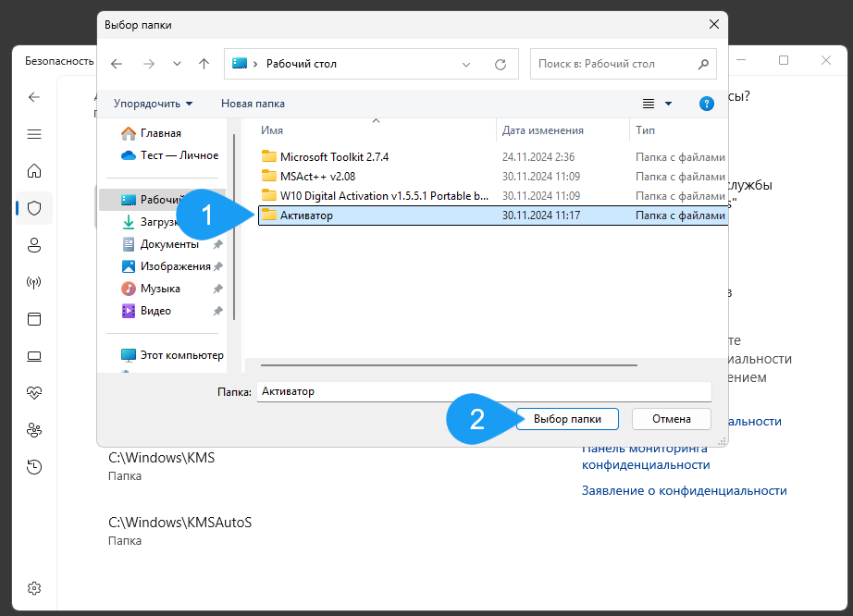
Task: Create a folder with Новая папка
Action: [253, 104]
